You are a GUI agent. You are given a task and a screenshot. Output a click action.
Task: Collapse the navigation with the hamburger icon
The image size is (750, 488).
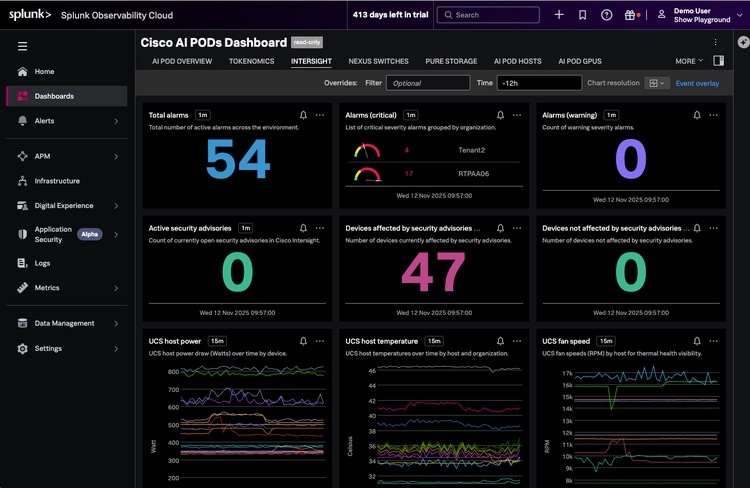point(22,46)
